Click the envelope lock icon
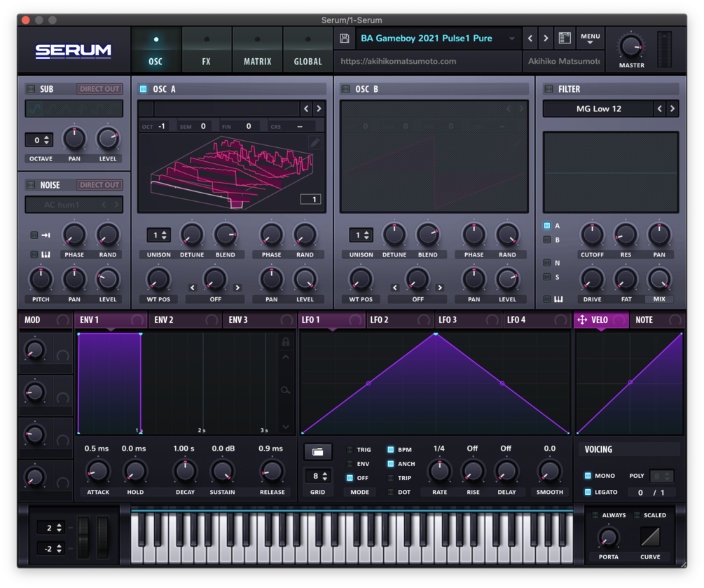 286,342
